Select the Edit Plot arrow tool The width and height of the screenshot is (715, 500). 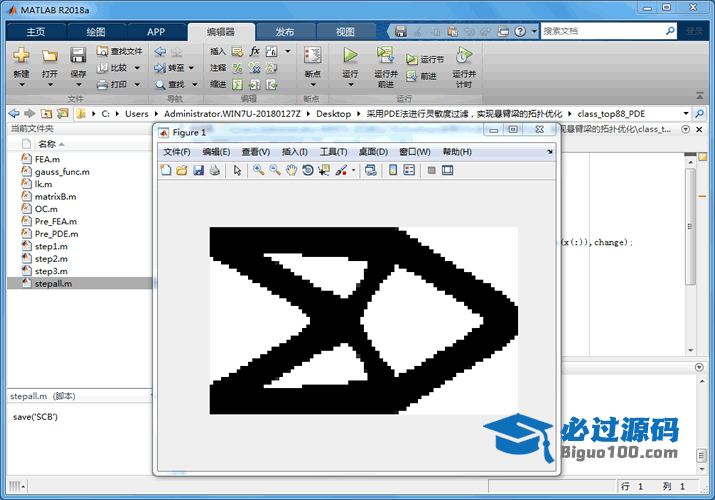coord(237,170)
